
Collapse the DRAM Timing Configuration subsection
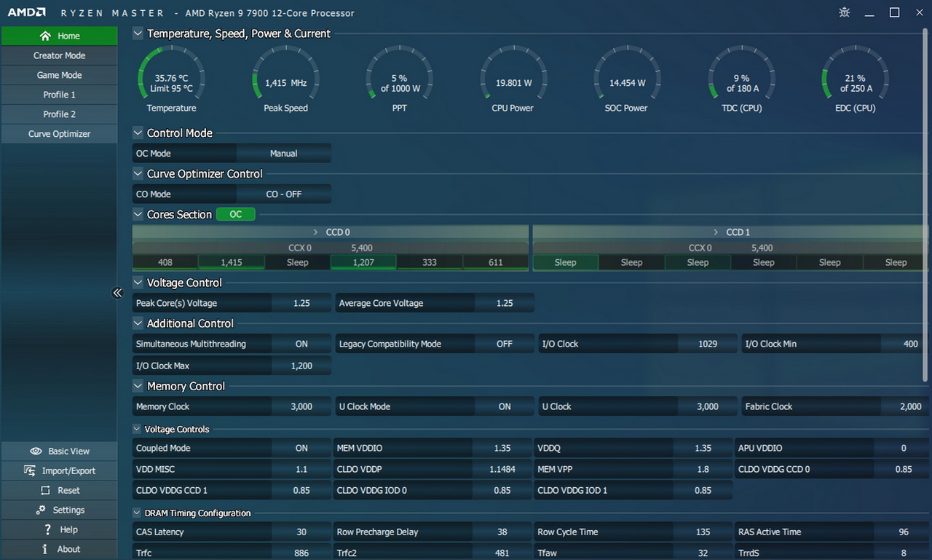click(x=137, y=513)
